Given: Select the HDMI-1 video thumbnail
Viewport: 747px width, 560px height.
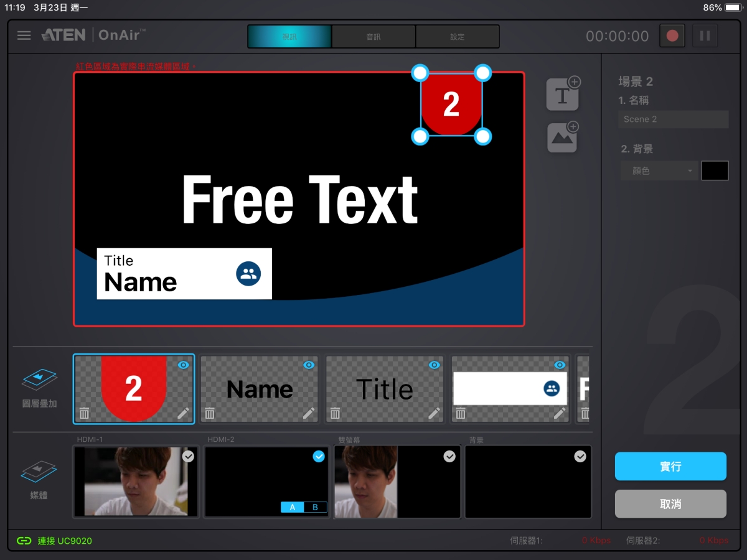Looking at the screenshot, I should pos(136,482).
